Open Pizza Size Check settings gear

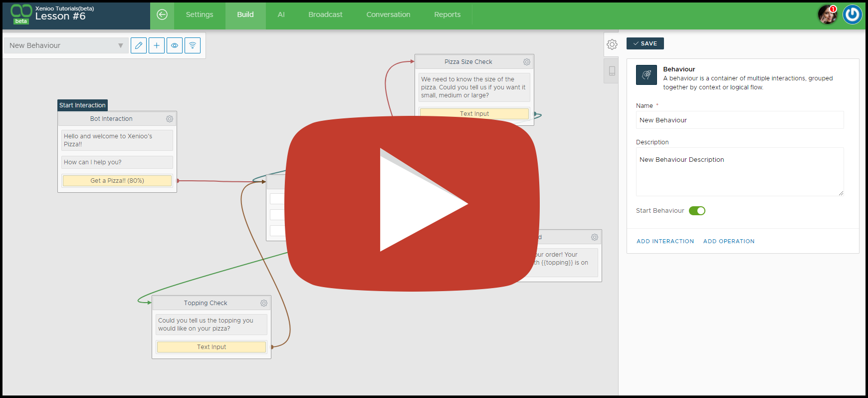tap(527, 62)
